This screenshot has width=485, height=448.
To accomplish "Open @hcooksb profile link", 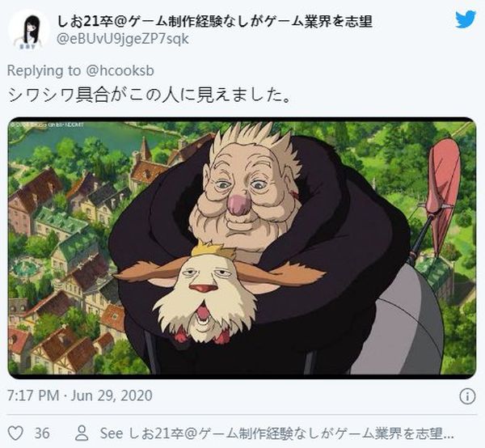I will 120,71.
